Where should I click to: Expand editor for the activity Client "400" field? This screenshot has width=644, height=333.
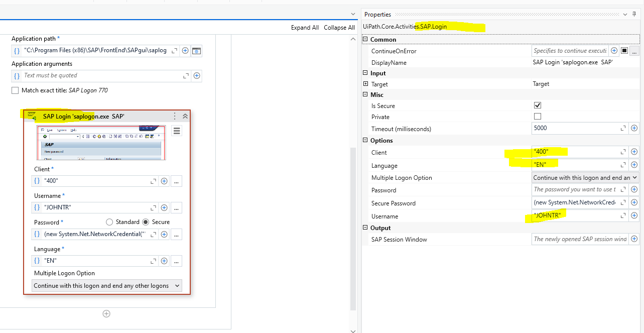pyautogui.click(x=154, y=181)
